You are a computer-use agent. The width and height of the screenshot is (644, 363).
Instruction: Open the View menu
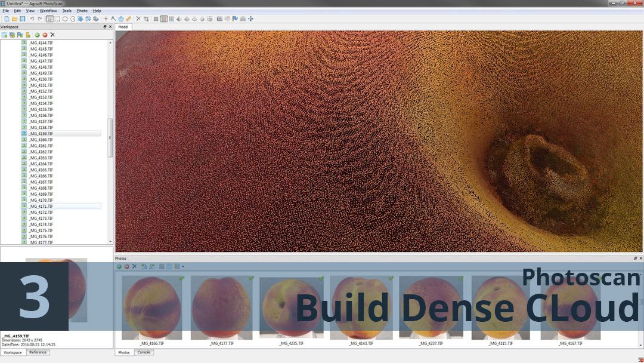click(x=30, y=11)
